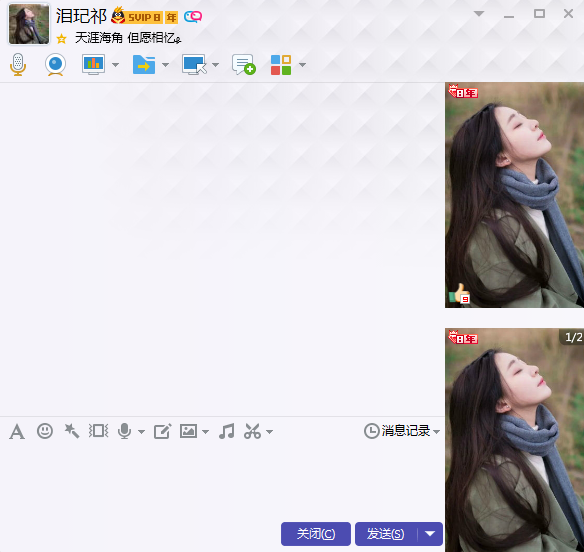Click the send file folder icon

click(x=144, y=65)
